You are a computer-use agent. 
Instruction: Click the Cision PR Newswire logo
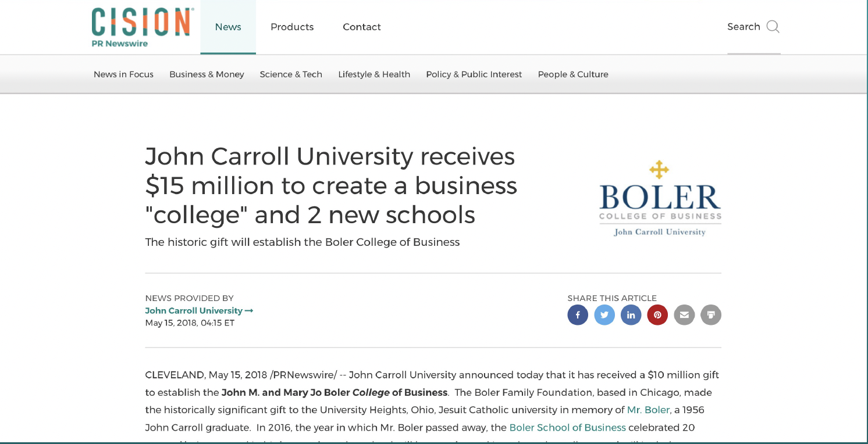coord(143,27)
